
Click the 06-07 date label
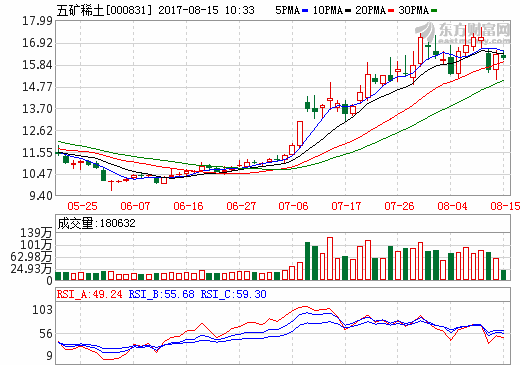135,206
